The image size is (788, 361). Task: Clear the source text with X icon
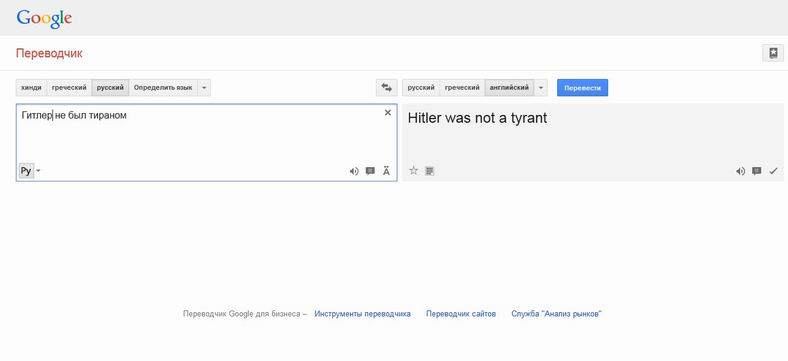tap(387, 113)
